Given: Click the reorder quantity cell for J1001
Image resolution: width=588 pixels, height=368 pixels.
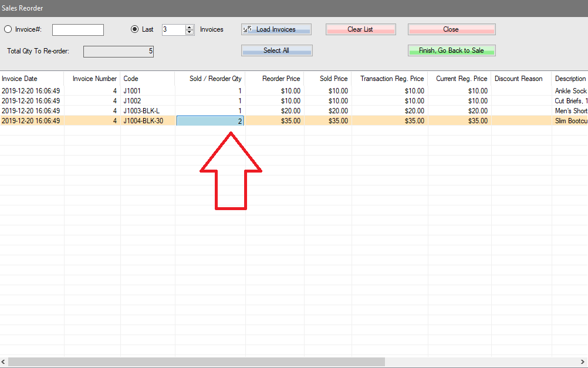Looking at the screenshot, I should (x=210, y=91).
